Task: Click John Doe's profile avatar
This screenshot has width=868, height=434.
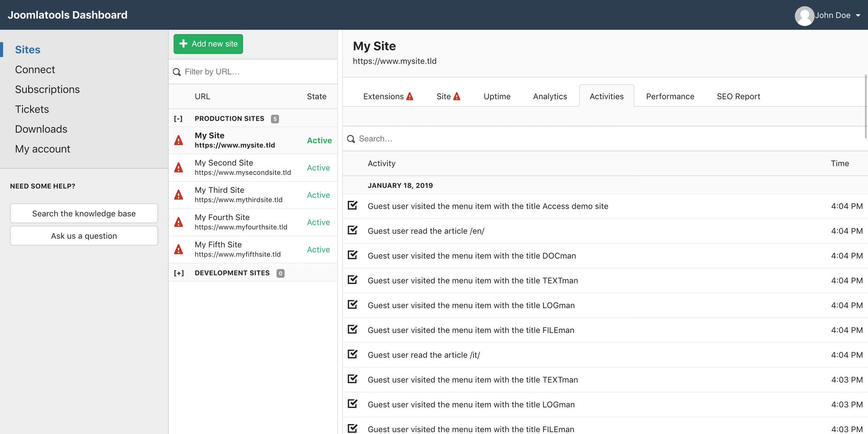Action: click(804, 16)
